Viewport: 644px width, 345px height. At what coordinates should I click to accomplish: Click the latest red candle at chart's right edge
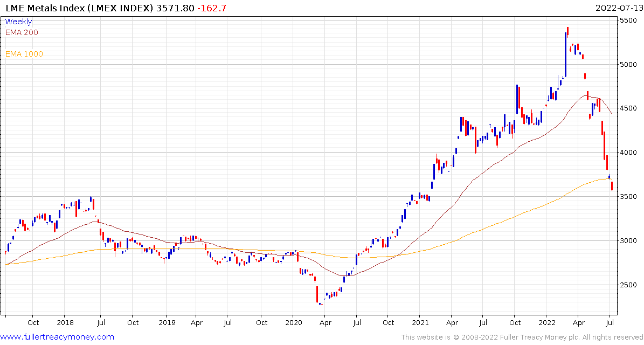click(612, 186)
